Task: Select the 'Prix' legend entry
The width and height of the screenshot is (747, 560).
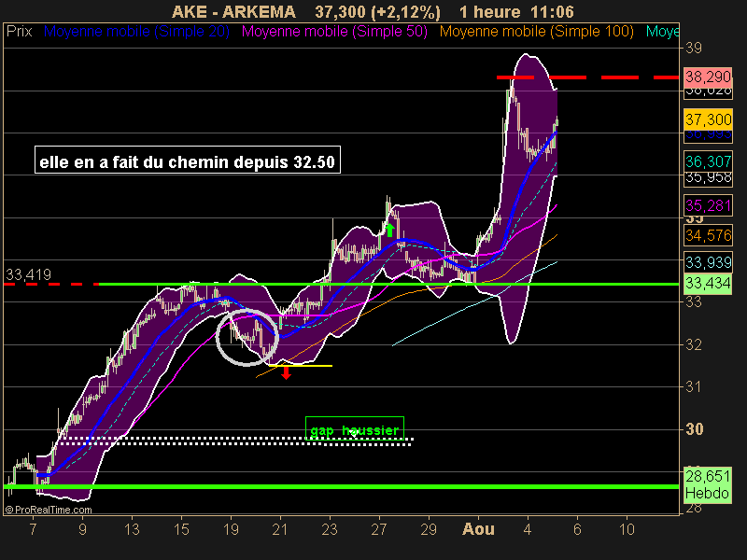Action: (x=19, y=32)
